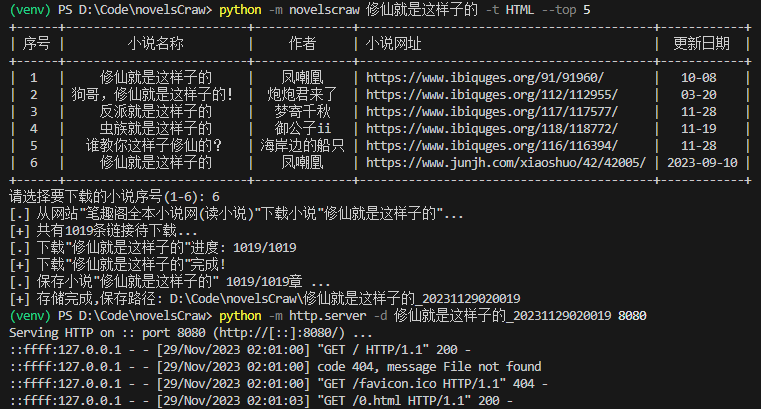This screenshot has width=761, height=409.
Task: Click the update date 11-19
Action: tap(698, 129)
